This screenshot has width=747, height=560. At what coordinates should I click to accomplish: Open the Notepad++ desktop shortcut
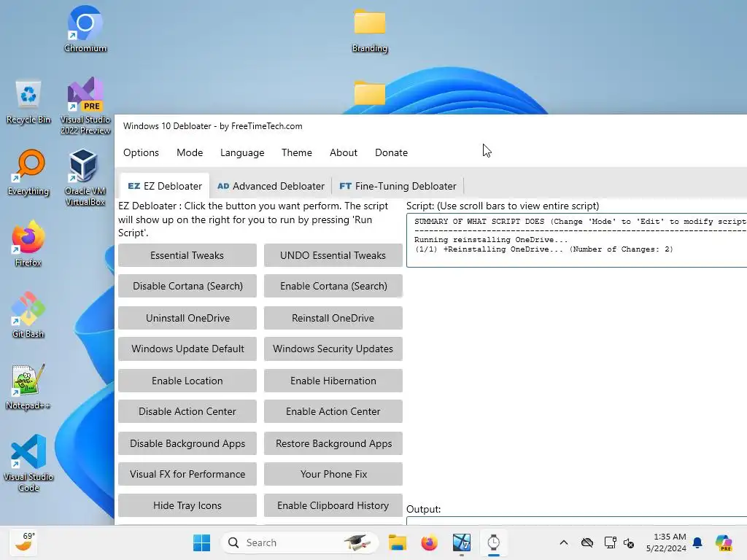[x=28, y=386]
